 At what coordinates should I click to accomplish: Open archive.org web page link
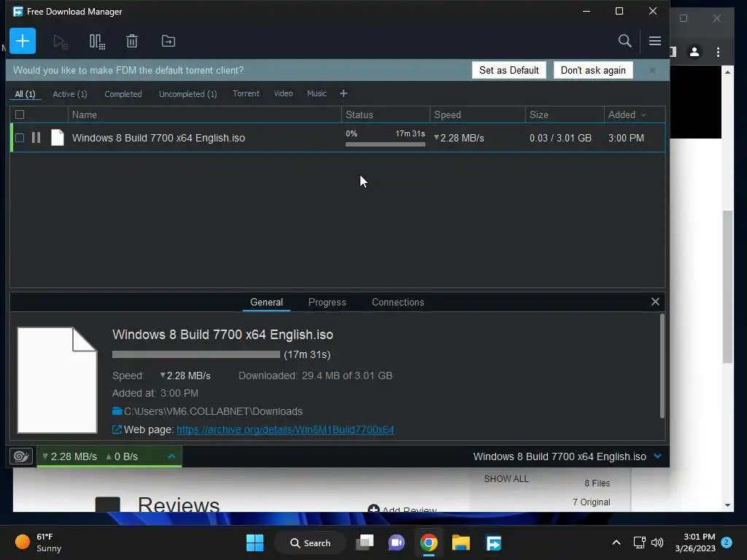285,429
